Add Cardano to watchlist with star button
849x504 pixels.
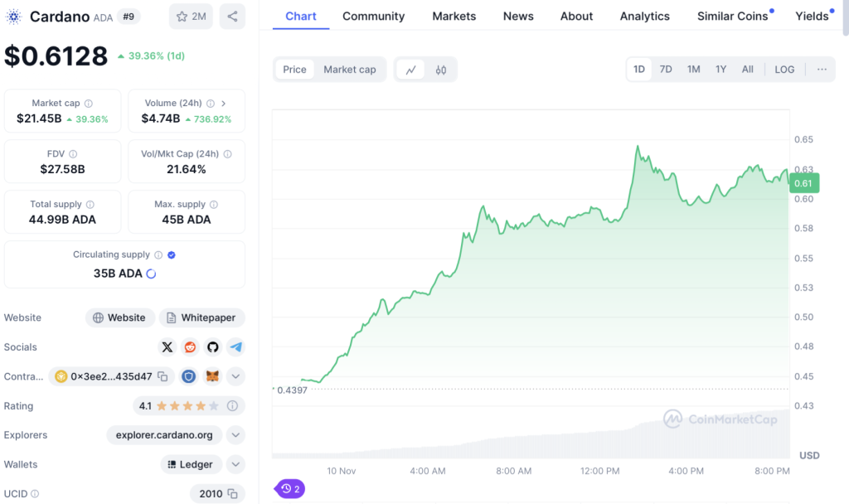coord(192,17)
